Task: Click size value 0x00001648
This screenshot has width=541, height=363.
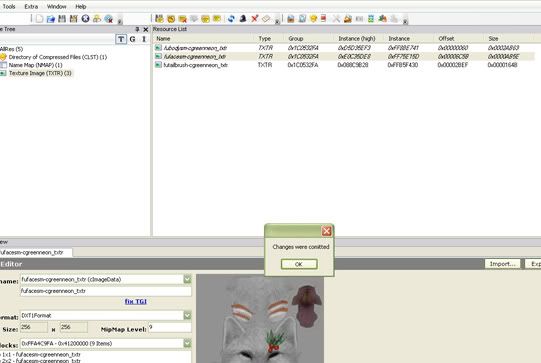Action: click(502, 65)
